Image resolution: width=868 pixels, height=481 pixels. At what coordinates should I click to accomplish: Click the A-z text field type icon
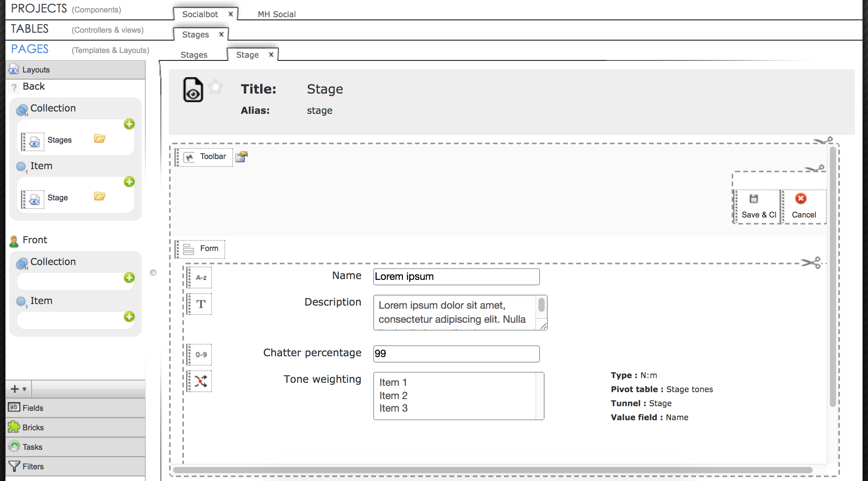201,278
